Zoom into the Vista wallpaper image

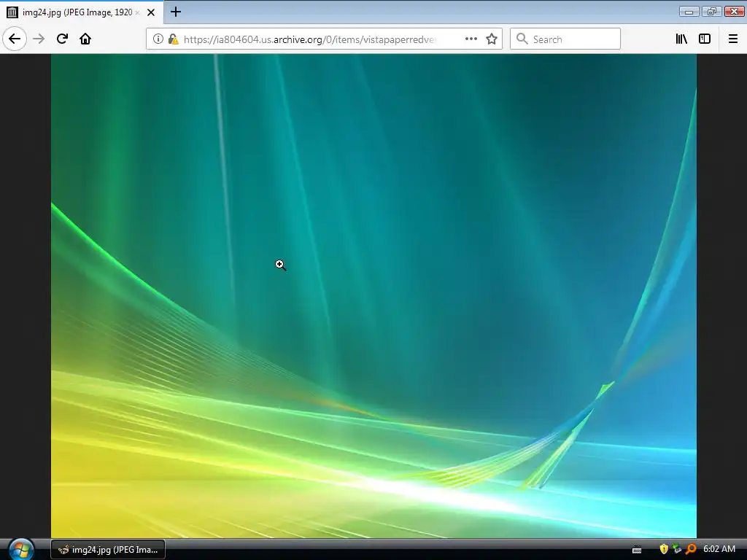tap(373, 296)
